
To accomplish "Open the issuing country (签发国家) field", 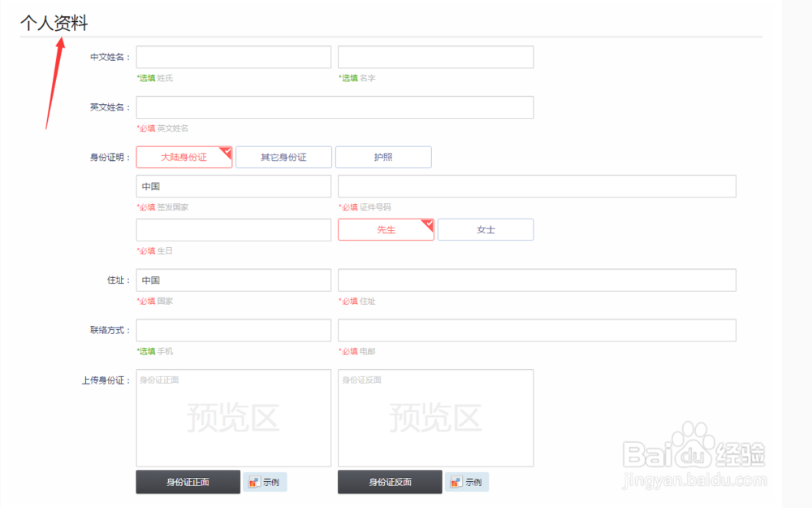I will point(234,186).
